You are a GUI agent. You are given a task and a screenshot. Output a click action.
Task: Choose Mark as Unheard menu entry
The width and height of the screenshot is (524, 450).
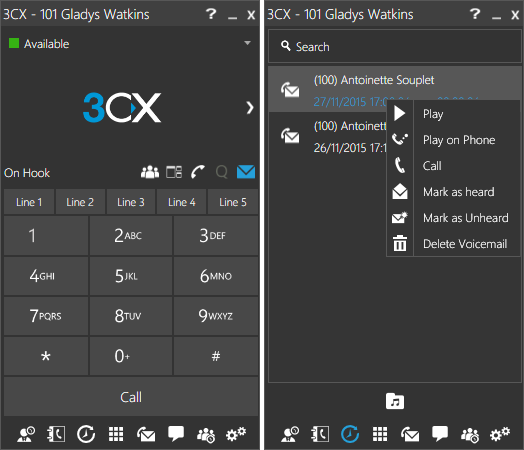[x=466, y=218]
